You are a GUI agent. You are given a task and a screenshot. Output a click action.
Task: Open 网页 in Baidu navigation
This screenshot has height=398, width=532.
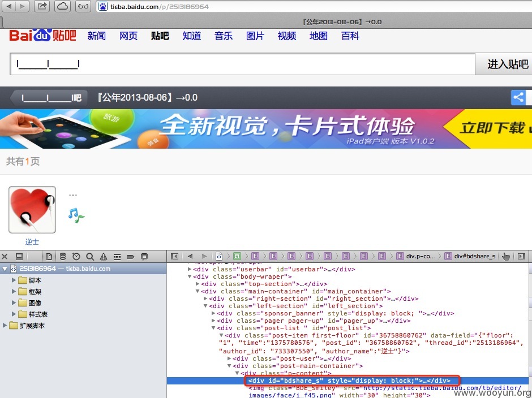128,36
